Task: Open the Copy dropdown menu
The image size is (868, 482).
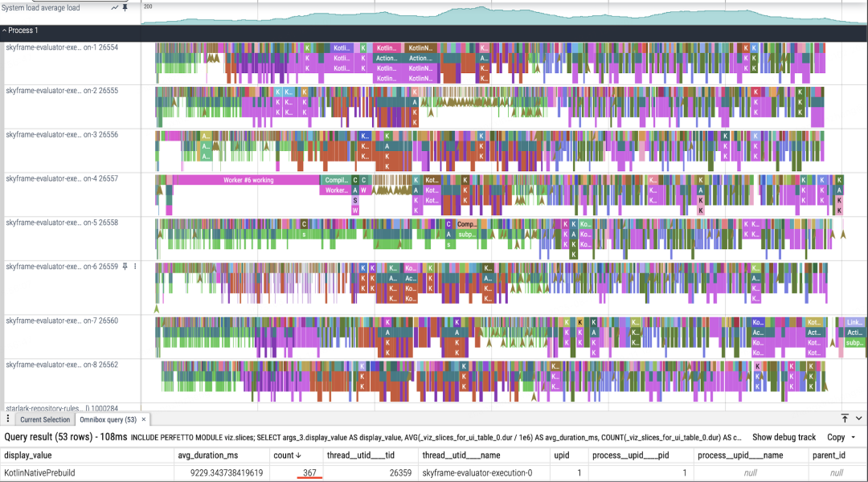Action: pyautogui.click(x=841, y=437)
